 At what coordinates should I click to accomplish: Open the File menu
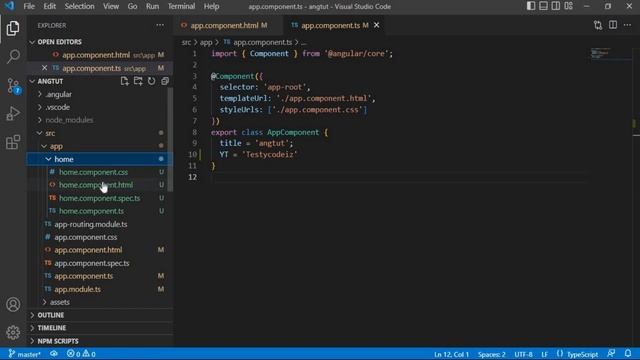tap(29, 6)
